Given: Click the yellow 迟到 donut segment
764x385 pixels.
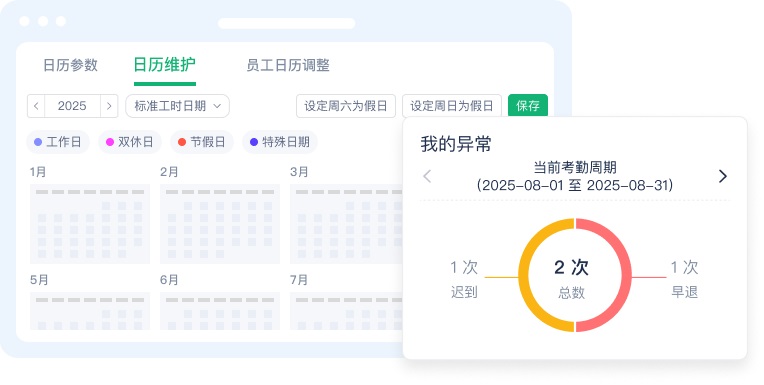Looking at the screenshot, I should pos(524,275).
